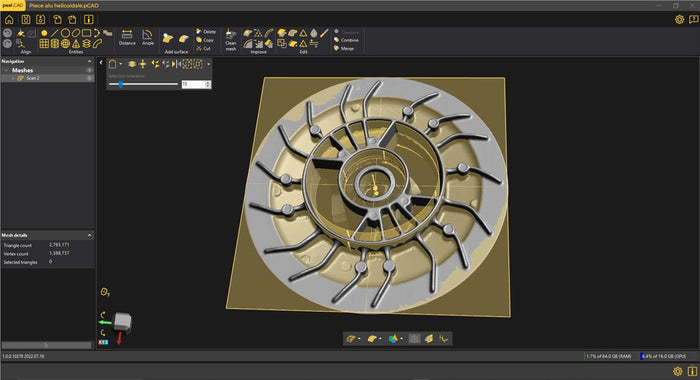Click the settings gear at top right
Screen dimensions: 700x380
coord(679,20)
